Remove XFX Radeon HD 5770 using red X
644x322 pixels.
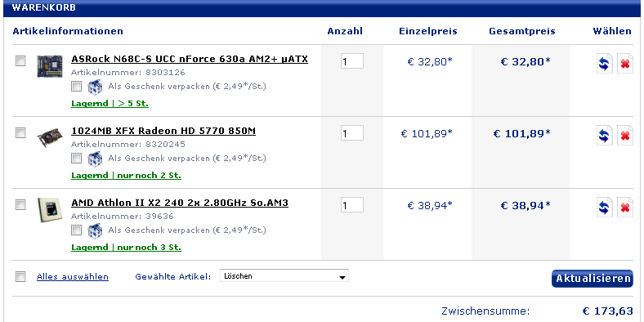point(625,135)
